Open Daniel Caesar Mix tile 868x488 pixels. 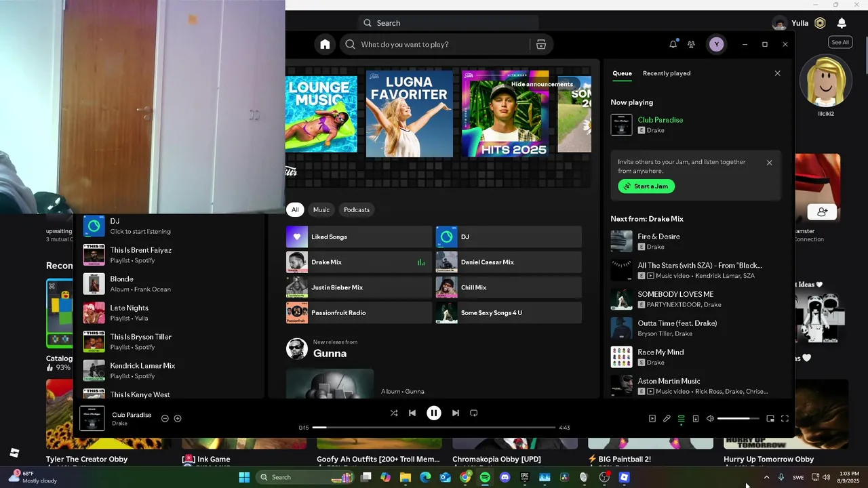[509, 262]
